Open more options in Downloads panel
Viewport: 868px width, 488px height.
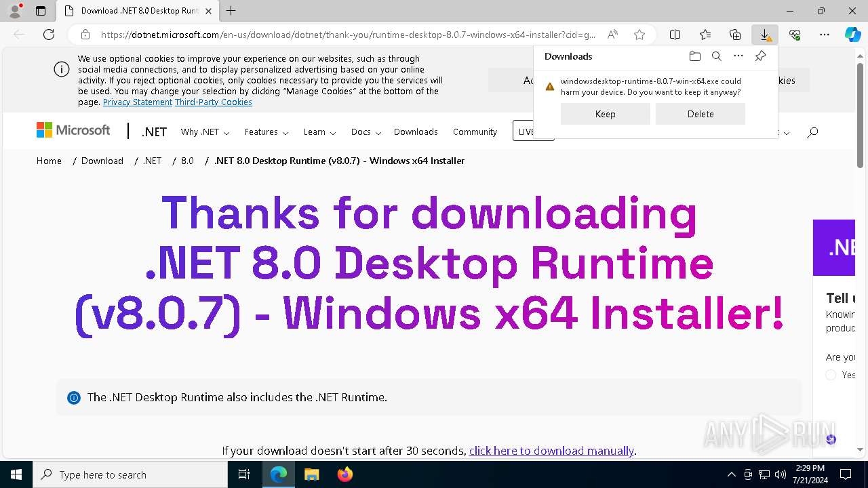[x=738, y=56]
